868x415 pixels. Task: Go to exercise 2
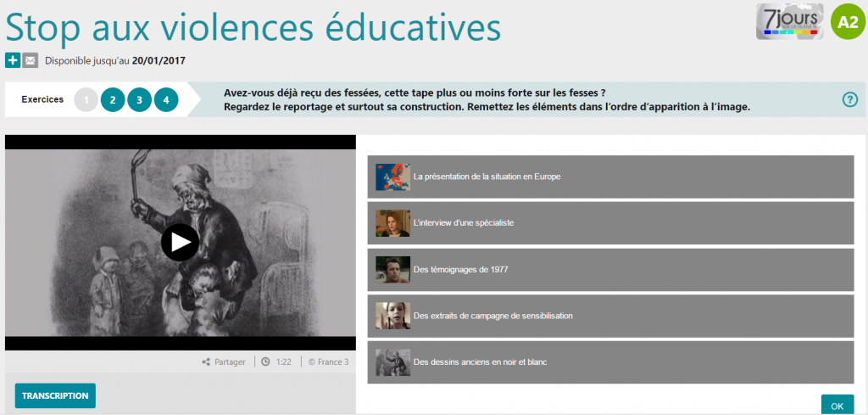[x=113, y=100]
